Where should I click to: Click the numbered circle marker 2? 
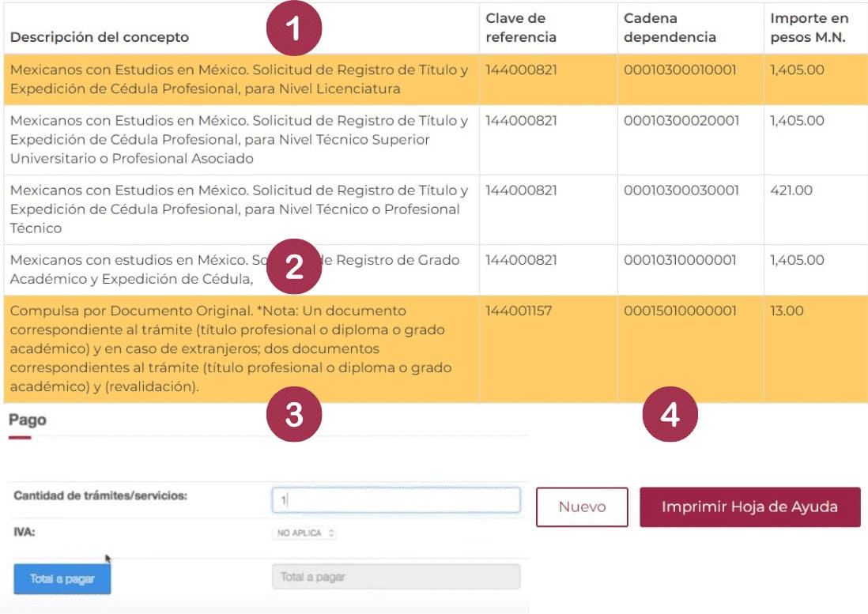coord(294,268)
